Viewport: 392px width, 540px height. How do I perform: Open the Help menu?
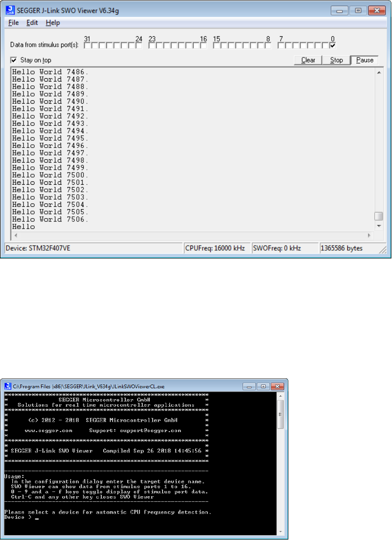53,23
